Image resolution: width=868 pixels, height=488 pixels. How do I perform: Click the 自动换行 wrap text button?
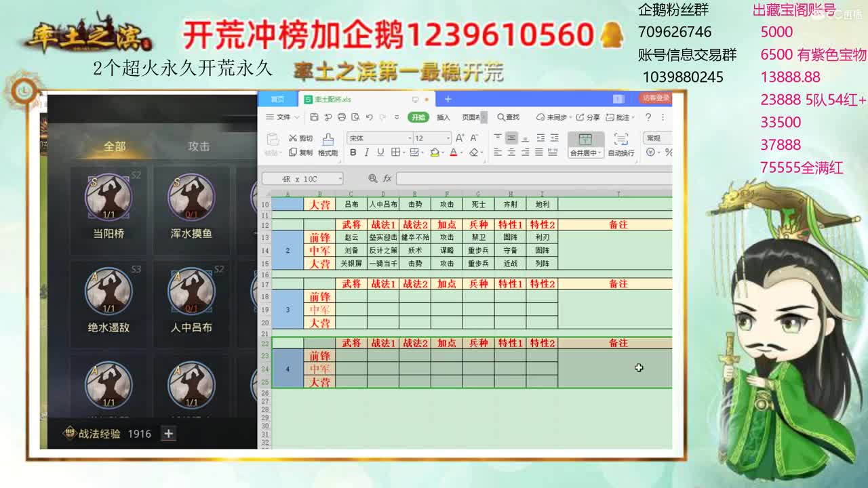tap(621, 144)
